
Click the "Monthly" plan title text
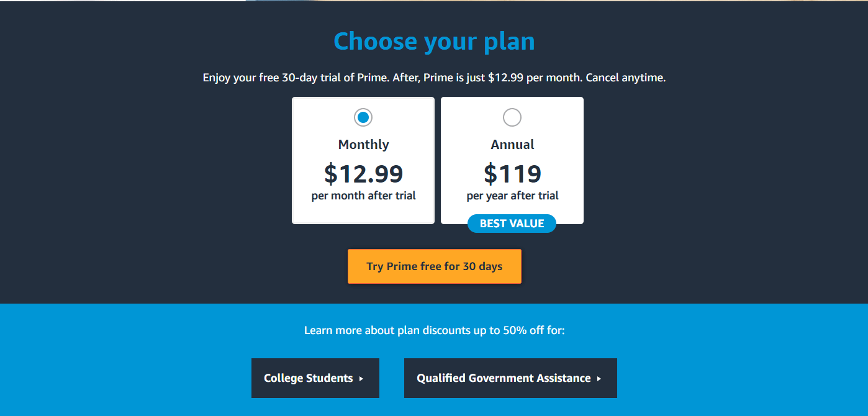[363, 145]
